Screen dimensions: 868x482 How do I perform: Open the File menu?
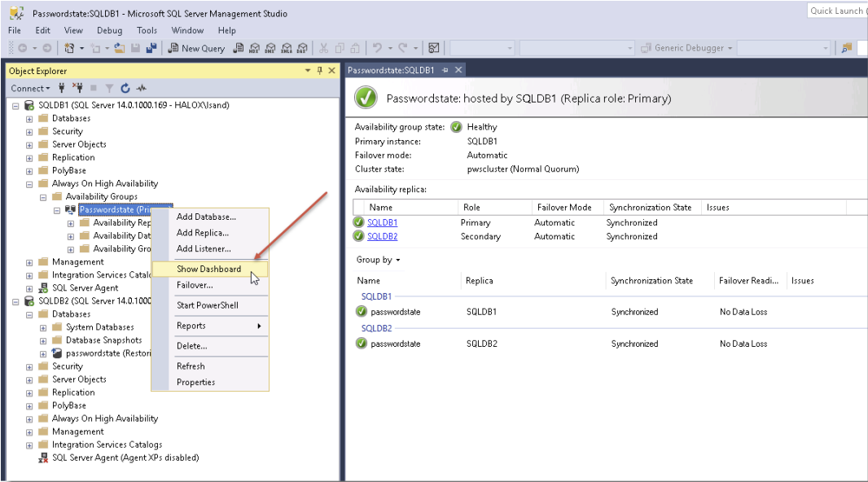click(x=15, y=30)
